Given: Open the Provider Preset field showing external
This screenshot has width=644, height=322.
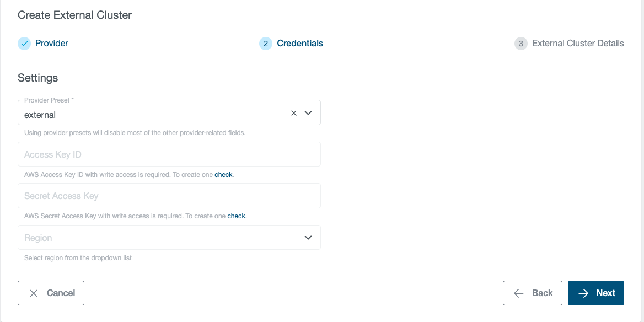Looking at the screenshot, I should (x=154, y=115).
